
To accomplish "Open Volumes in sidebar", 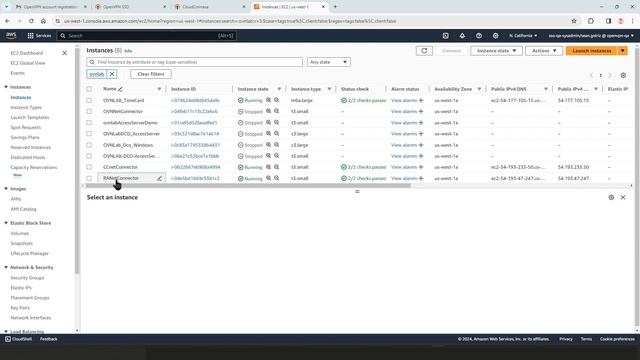I will (x=20, y=233).
